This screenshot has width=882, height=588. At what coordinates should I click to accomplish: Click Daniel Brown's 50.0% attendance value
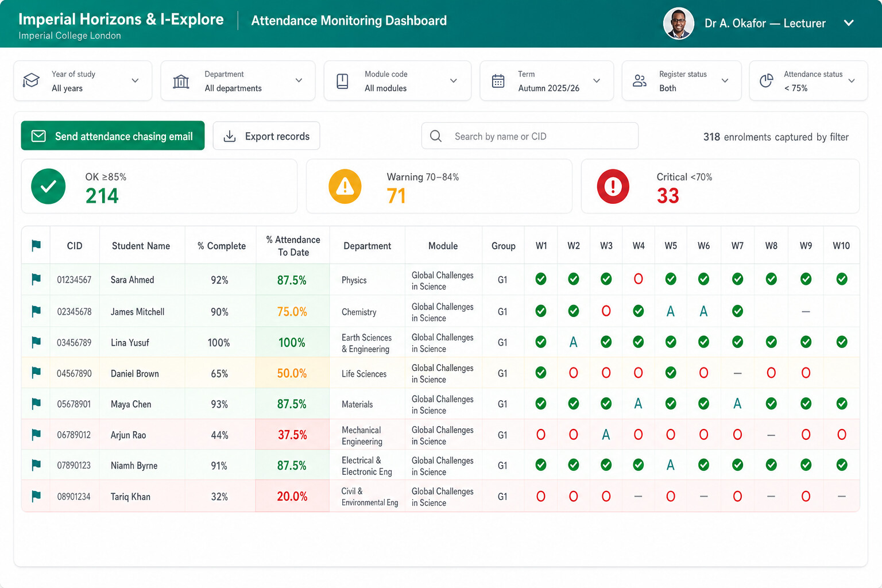292,373
